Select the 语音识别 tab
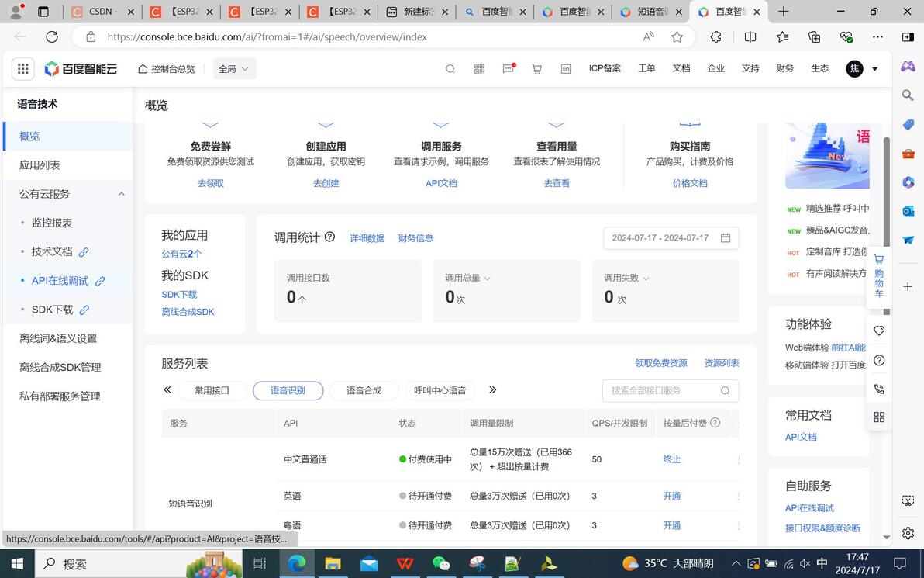 pyautogui.click(x=288, y=390)
